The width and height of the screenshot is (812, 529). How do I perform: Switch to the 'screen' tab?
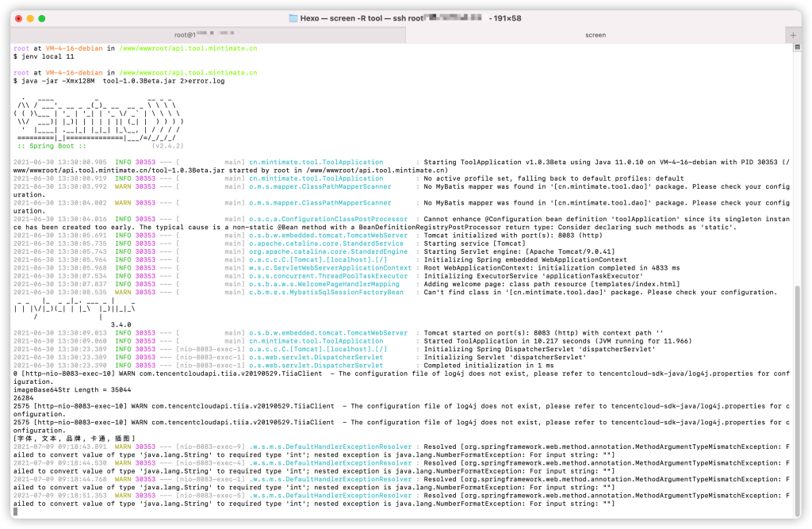[595, 35]
